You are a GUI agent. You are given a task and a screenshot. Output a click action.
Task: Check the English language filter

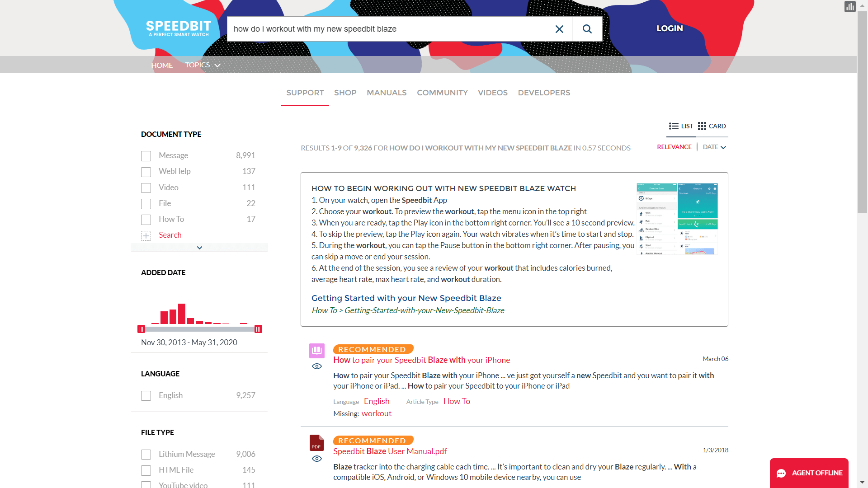point(146,395)
